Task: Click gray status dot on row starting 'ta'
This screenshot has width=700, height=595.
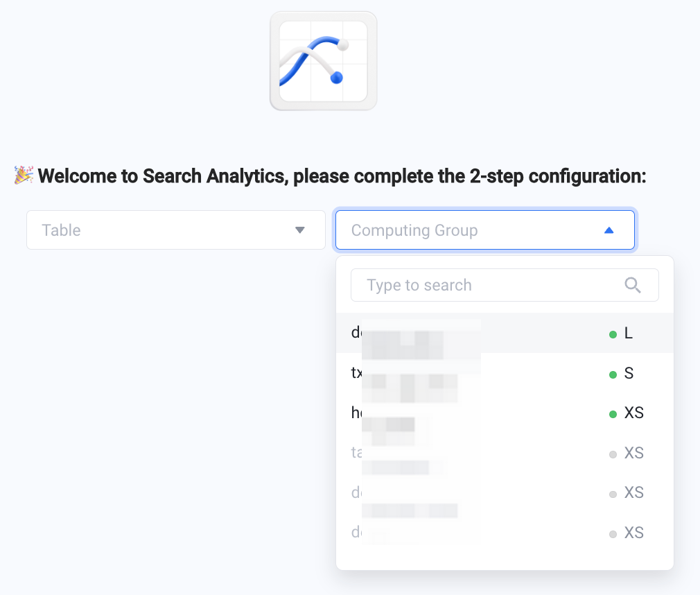Action: pyautogui.click(x=613, y=454)
